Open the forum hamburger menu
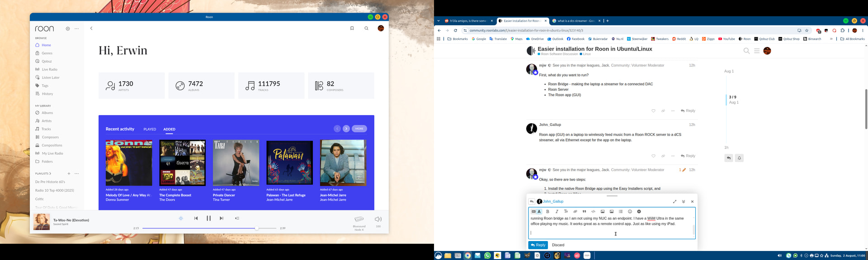Image resolution: width=868 pixels, height=260 pixels. click(757, 51)
